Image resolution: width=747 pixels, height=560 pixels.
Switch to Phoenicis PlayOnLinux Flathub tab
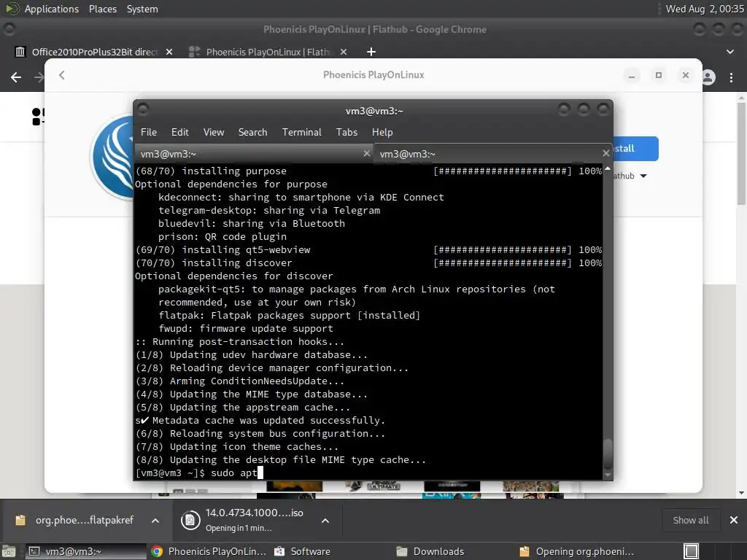[269, 52]
